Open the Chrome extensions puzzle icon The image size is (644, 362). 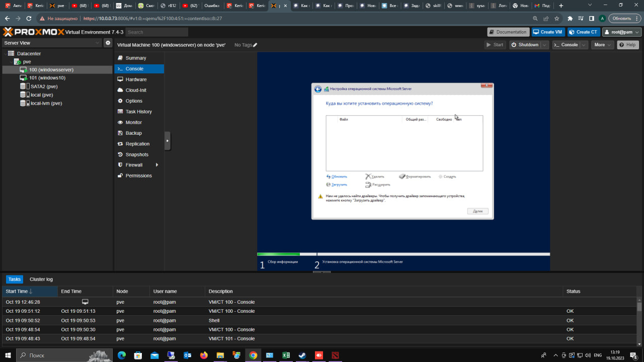click(570, 18)
